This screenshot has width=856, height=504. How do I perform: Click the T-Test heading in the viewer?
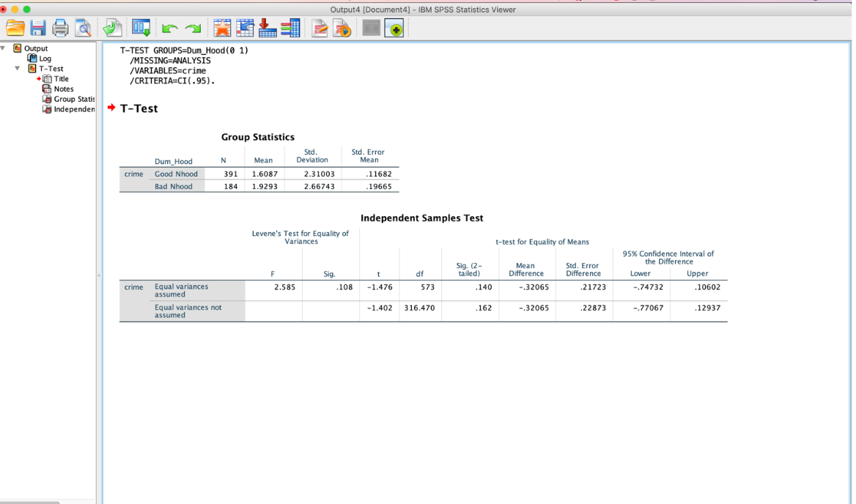139,108
